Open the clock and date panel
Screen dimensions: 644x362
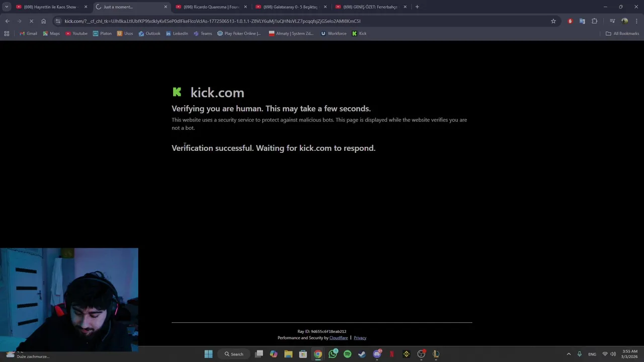click(630, 354)
